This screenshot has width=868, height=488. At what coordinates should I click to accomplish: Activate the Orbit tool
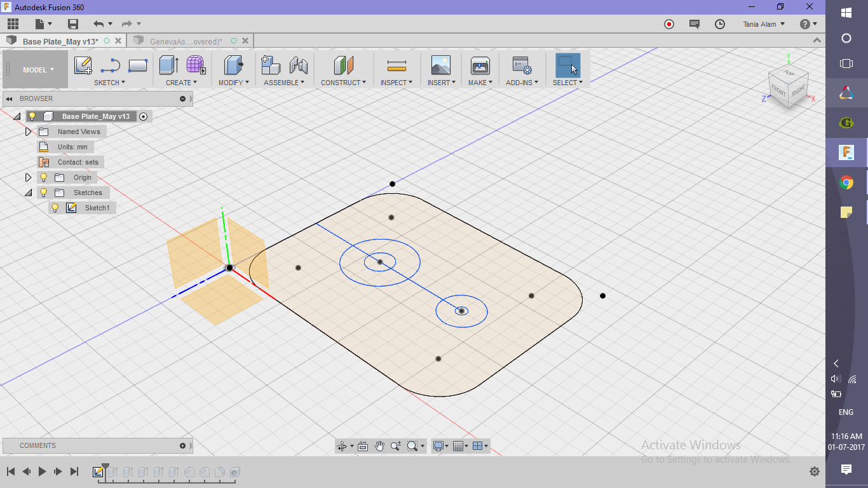[x=342, y=445]
